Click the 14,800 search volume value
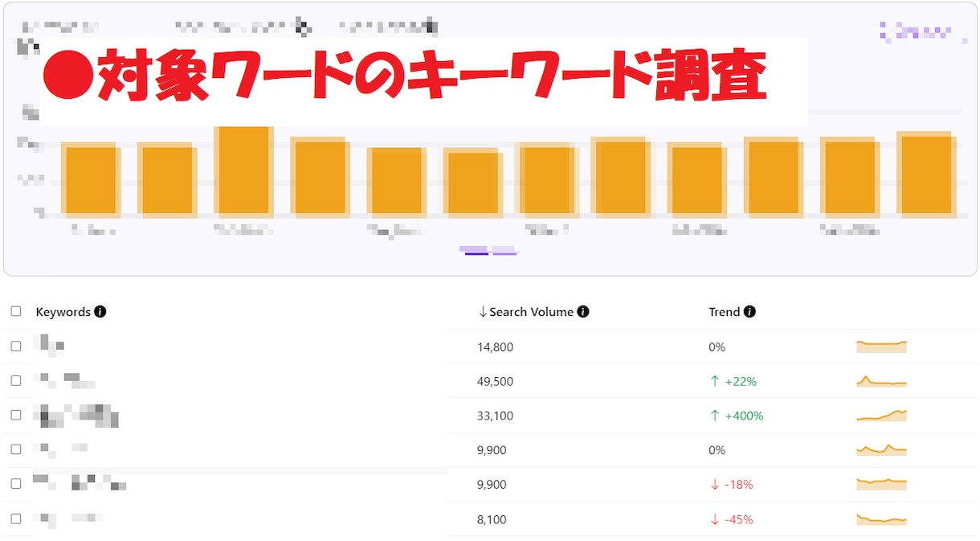980x541 pixels. pyautogui.click(x=495, y=347)
